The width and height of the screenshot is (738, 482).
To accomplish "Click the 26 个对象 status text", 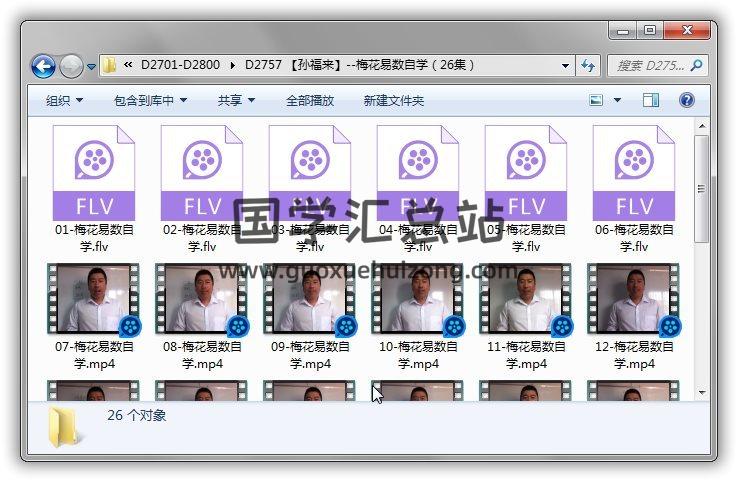I will [136, 415].
